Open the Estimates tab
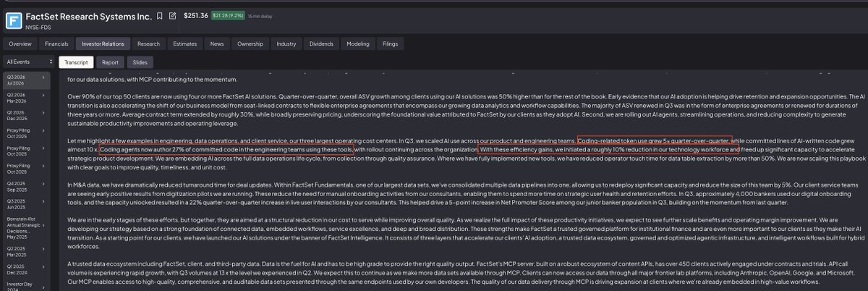This screenshot has height=291, width=868. [x=184, y=44]
